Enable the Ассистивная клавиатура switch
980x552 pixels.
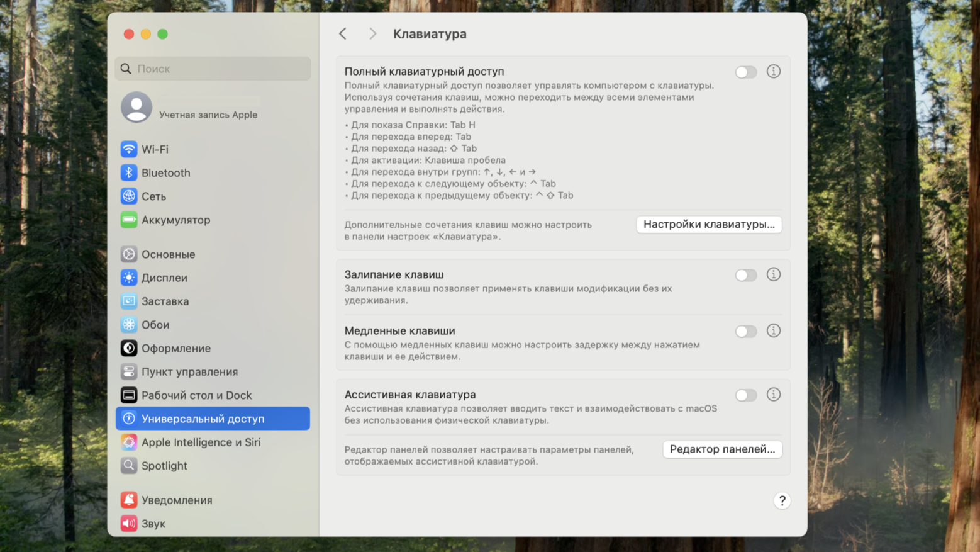point(746,395)
